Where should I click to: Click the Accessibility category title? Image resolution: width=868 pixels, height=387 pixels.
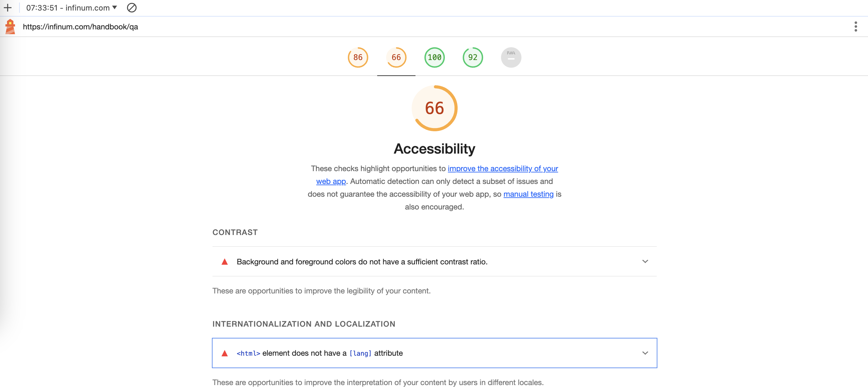434,149
